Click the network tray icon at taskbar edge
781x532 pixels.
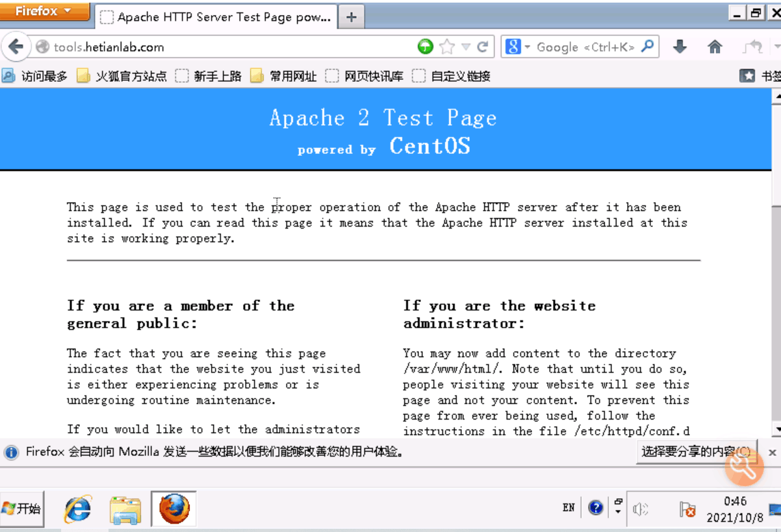click(x=775, y=510)
